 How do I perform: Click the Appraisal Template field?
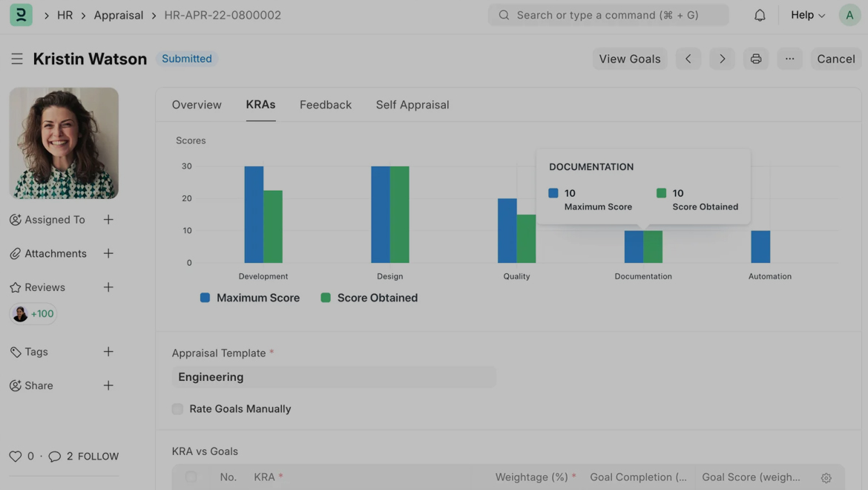tap(333, 377)
